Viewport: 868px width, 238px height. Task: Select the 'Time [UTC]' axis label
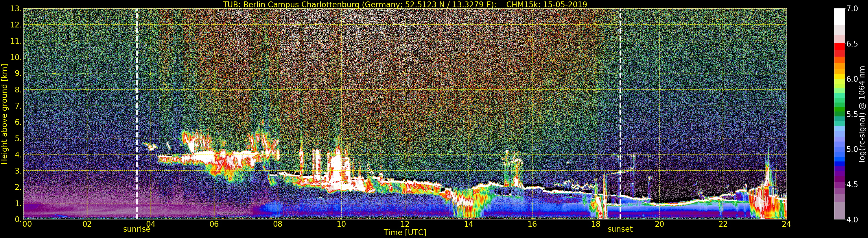(x=405, y=233)
